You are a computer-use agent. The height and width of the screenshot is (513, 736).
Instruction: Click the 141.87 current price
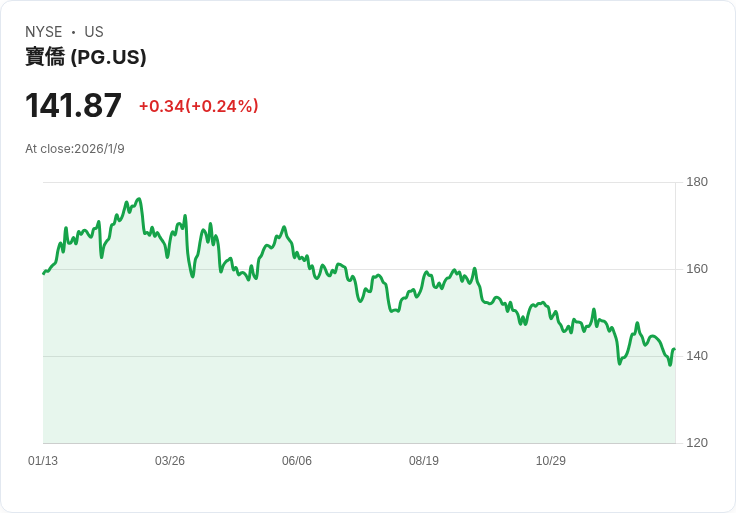click(73, 105)
